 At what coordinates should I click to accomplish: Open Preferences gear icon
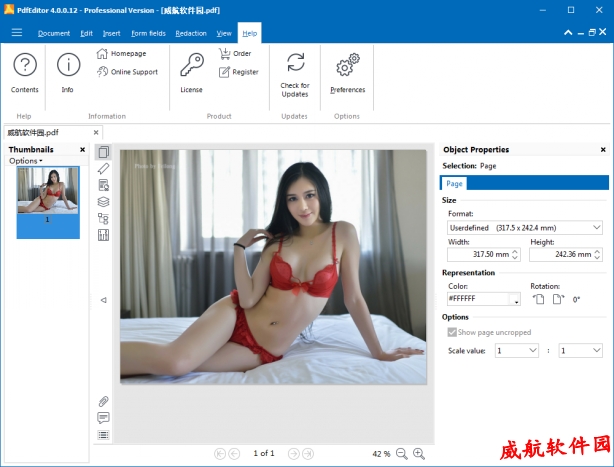point(347,66)
